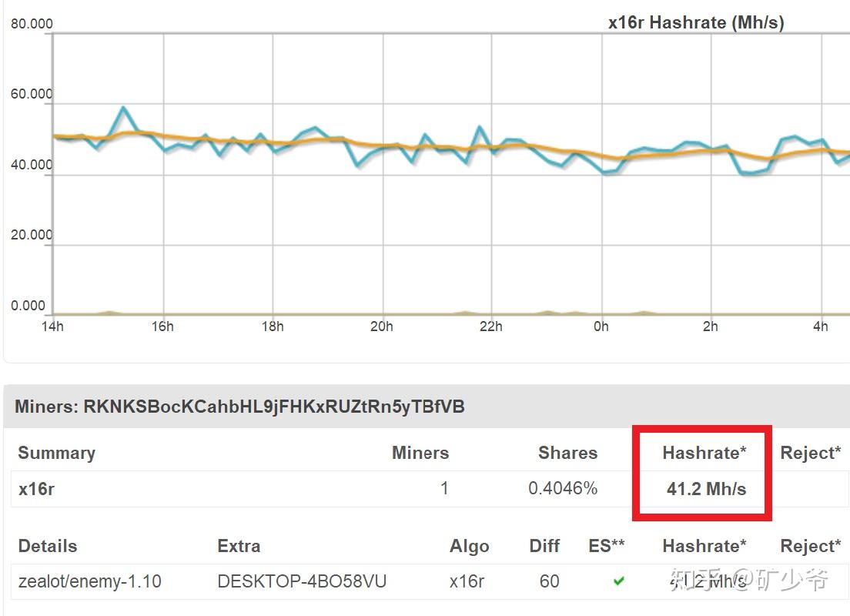
Task: Click the Details column header
Action: pyautogui.click(x=48, y=546)
